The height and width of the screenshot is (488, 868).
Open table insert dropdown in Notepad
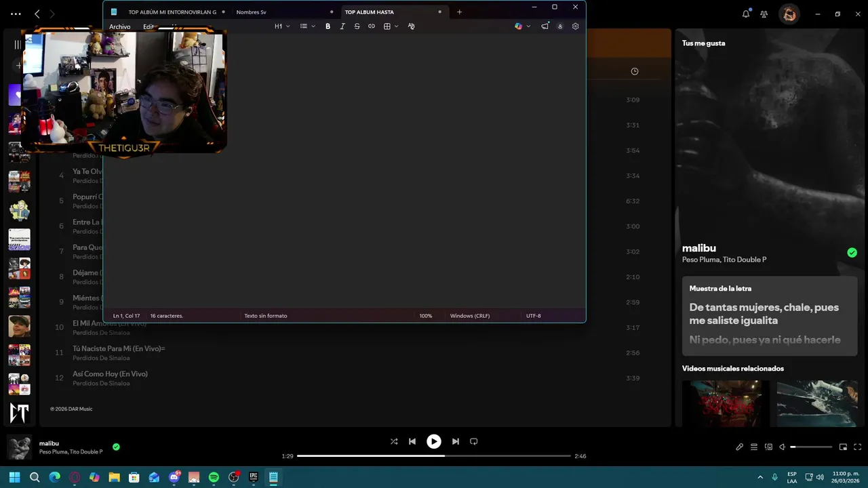click(x=391, y=26)
